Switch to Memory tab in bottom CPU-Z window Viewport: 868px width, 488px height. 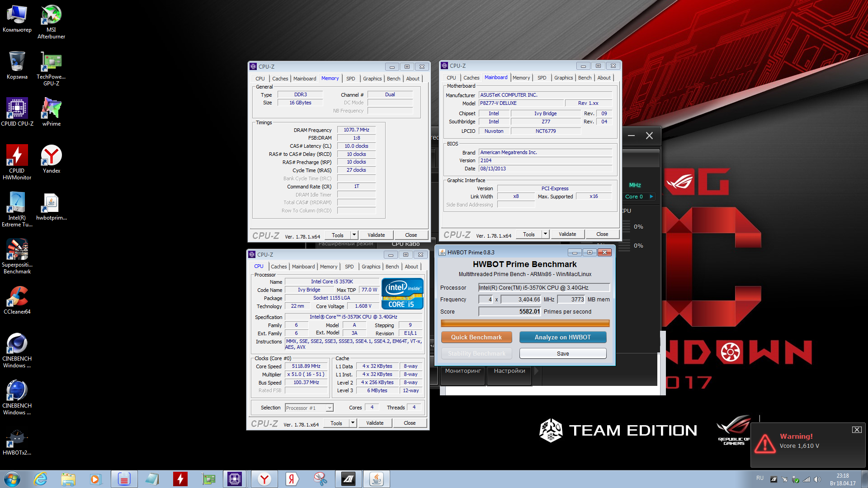(329, 267)
